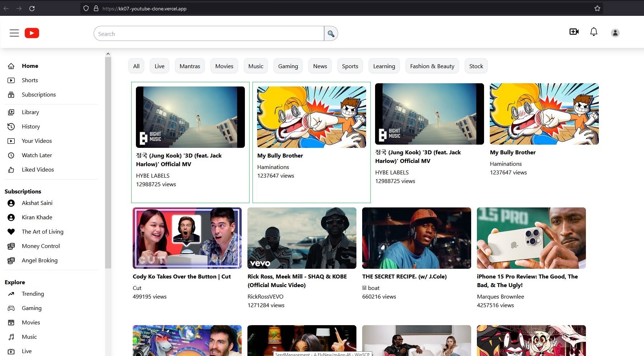Viewport: 644px width, 356px height.
Task: Open the user profile avatar
Action: [615, 33]
